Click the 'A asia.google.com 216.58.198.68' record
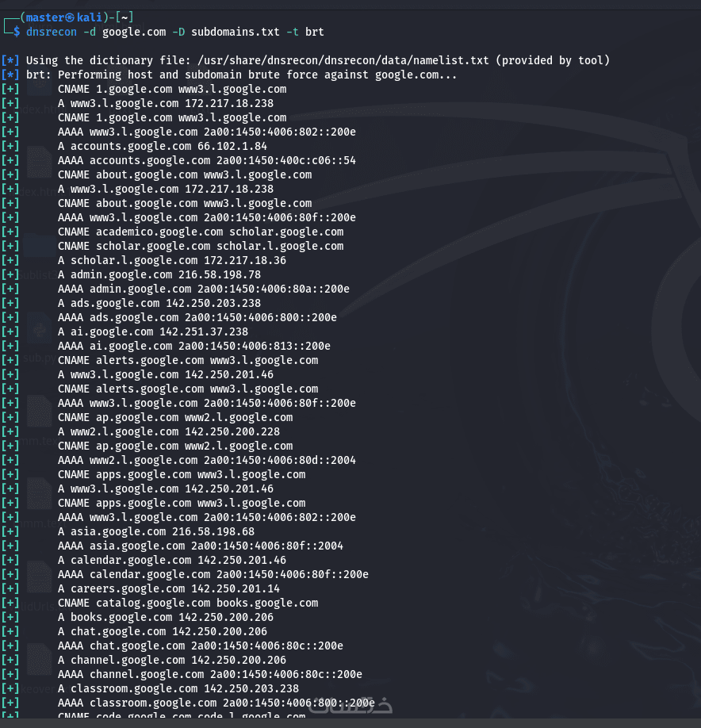701x728 pixels. click(x=156, y=531)
